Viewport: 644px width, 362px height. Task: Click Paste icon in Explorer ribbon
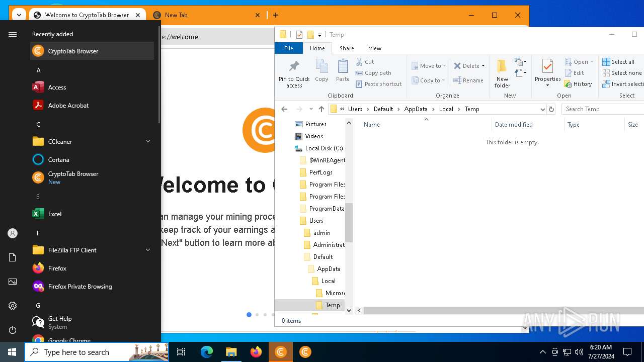point(343,70)
